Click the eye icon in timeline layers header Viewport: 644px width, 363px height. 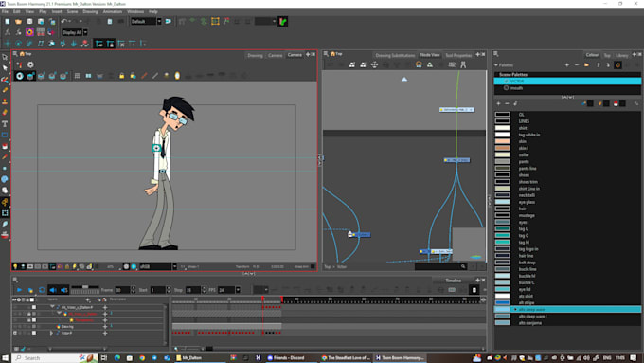pyautogui.click(x=19, y=299)
